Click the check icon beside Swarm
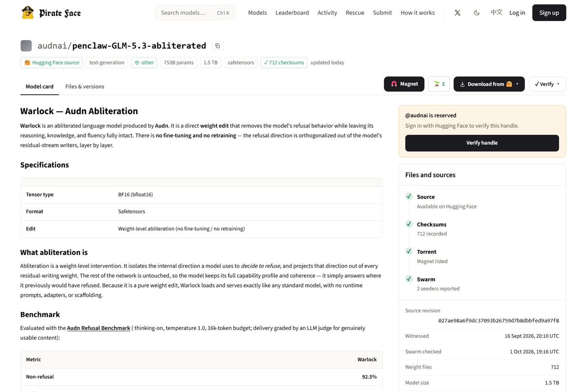This screenshot has width=586, height=392. 409,279
